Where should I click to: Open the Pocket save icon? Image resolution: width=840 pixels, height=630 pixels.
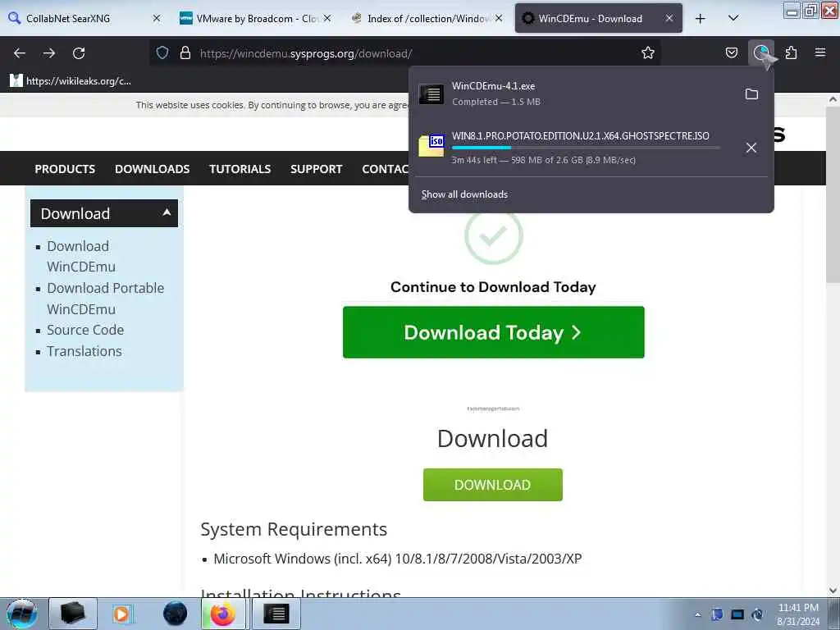click(x=731, y=52)
